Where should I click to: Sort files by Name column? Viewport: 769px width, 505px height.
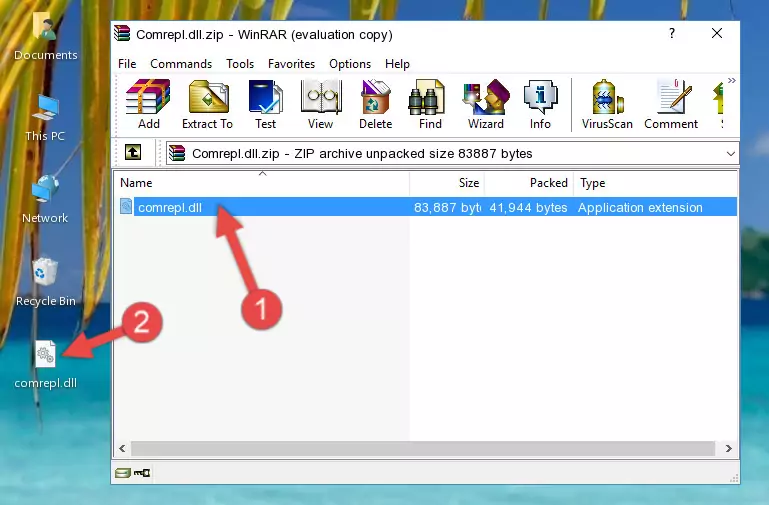tap(262, 183)
